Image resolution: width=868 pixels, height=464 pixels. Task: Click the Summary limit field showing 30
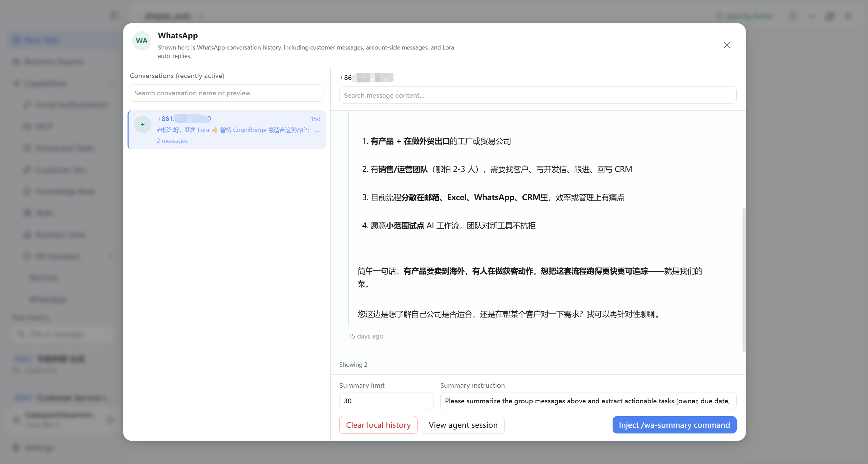[x=386, y=401]
